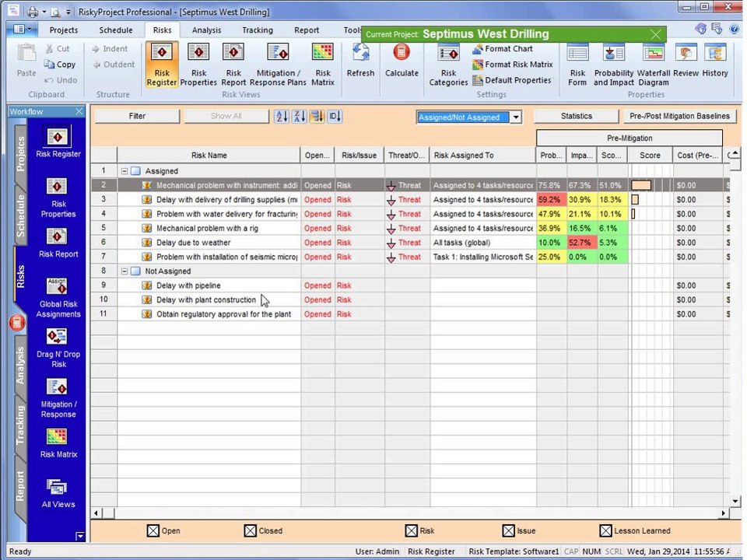This screenshot has height=560, width=747.
Task: Open Default Properties settings
Action: [x=512, y=80]
